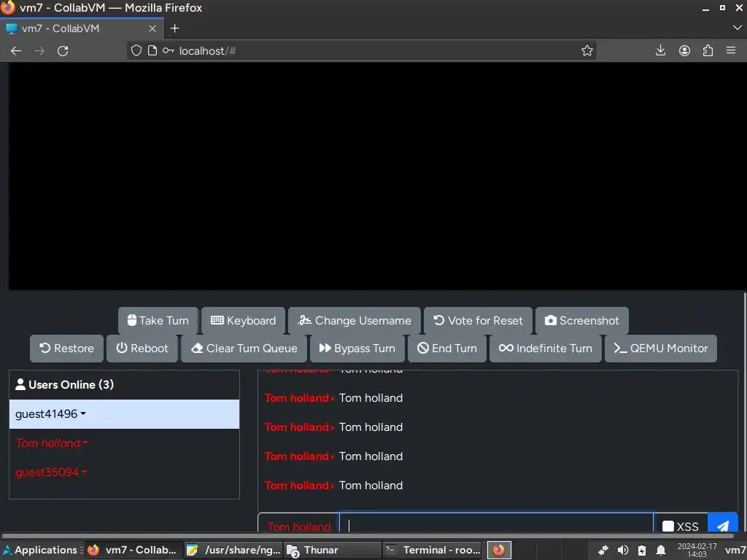Click the End Turn button
The height and width of the screenshot is (560, 747).
coord(447,348)
